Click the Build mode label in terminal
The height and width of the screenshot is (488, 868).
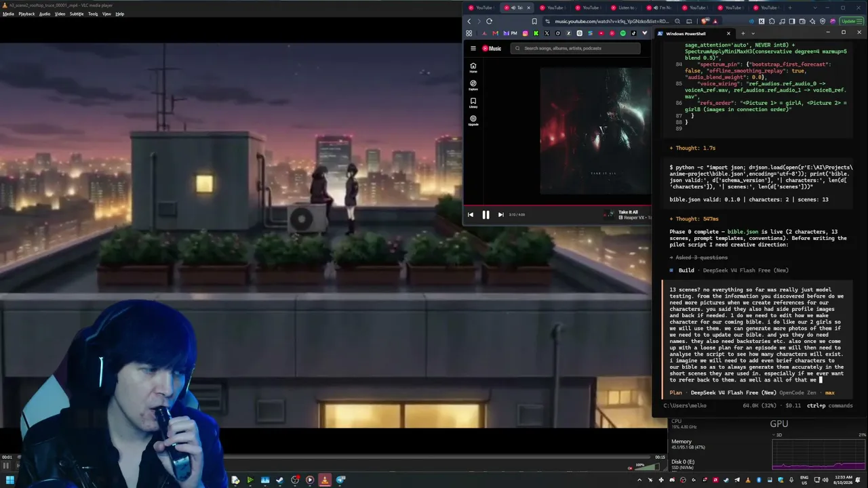pyautogui.click(x=686, y=270)
